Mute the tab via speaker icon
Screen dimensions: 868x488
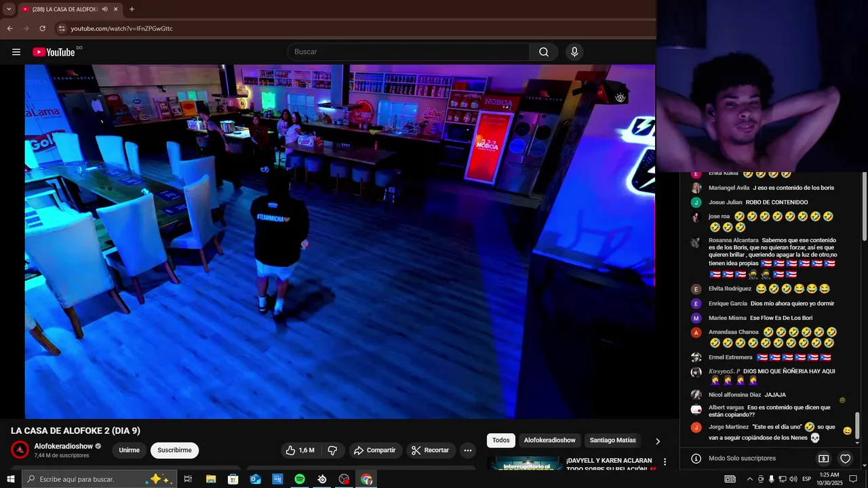tap(104, 9)
